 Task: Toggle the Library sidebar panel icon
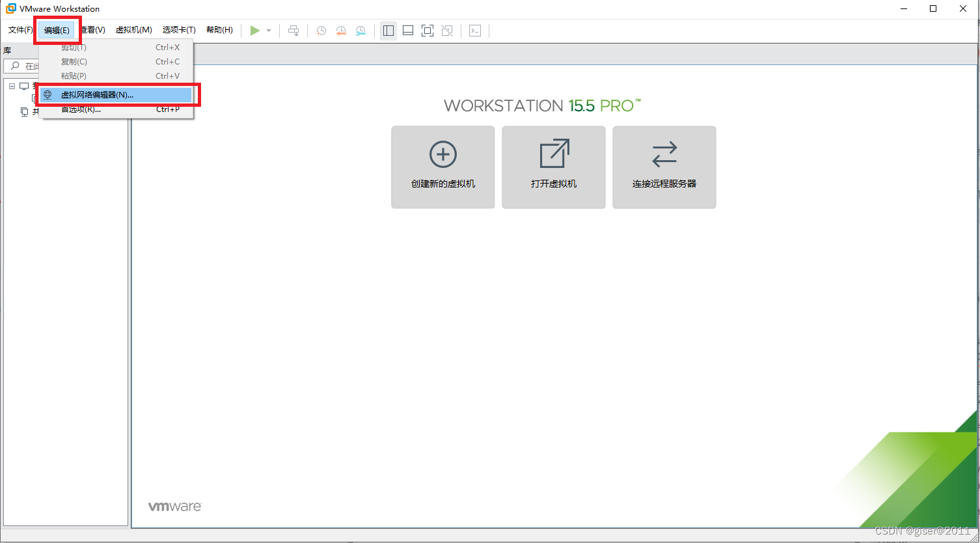point(388,30)
